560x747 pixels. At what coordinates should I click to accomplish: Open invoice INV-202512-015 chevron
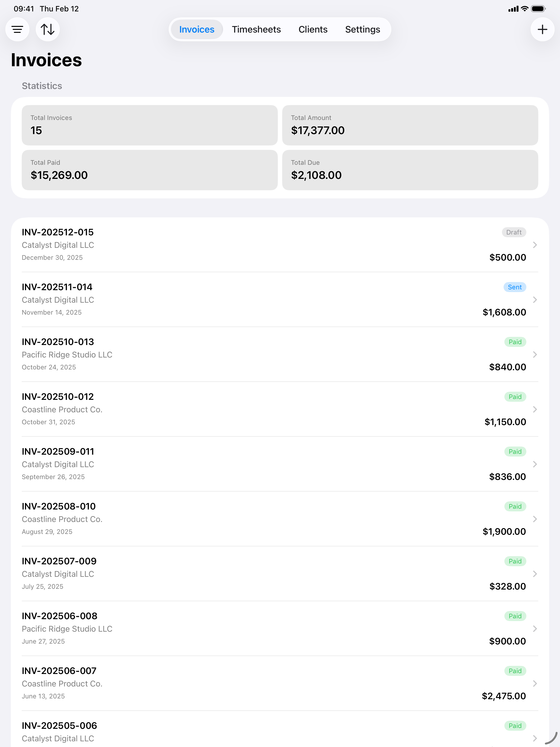tap(535, 245)
